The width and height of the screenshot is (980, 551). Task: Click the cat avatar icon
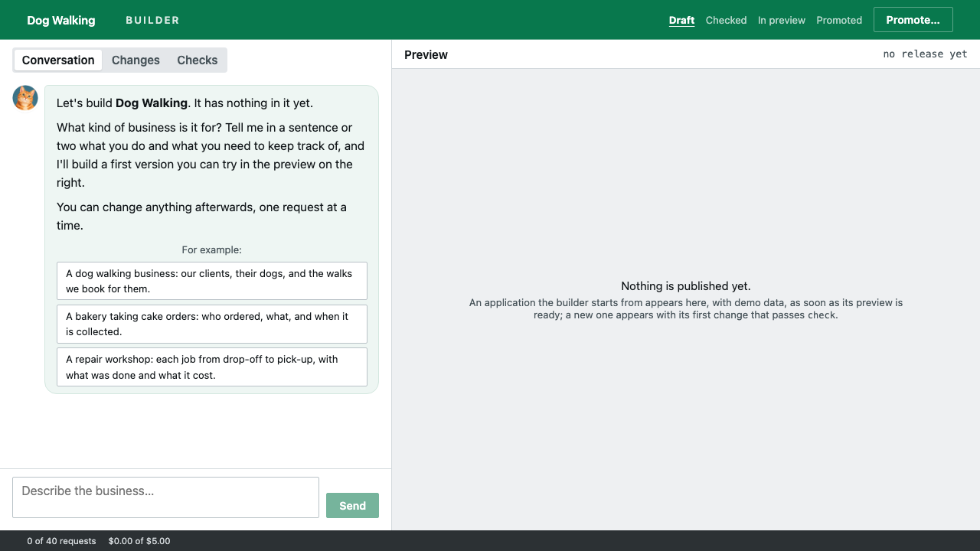tap(25, 98)
